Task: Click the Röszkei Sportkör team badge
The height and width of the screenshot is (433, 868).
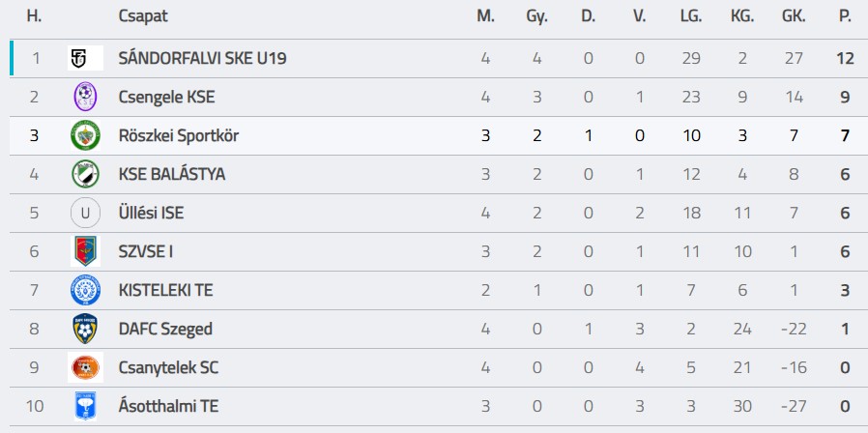Action: pos(85,135)
